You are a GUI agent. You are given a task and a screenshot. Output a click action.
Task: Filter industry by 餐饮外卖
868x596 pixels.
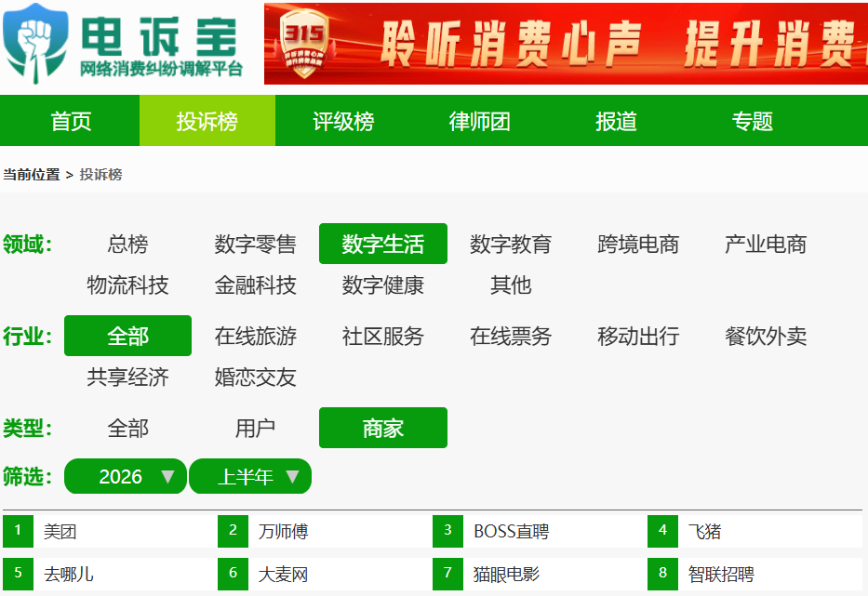click(766, 336)
